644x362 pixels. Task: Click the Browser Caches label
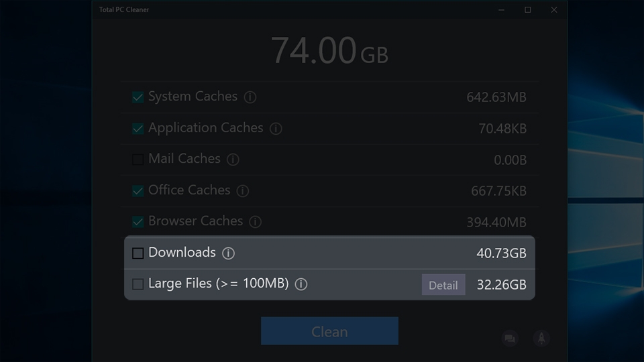point(195,221)
